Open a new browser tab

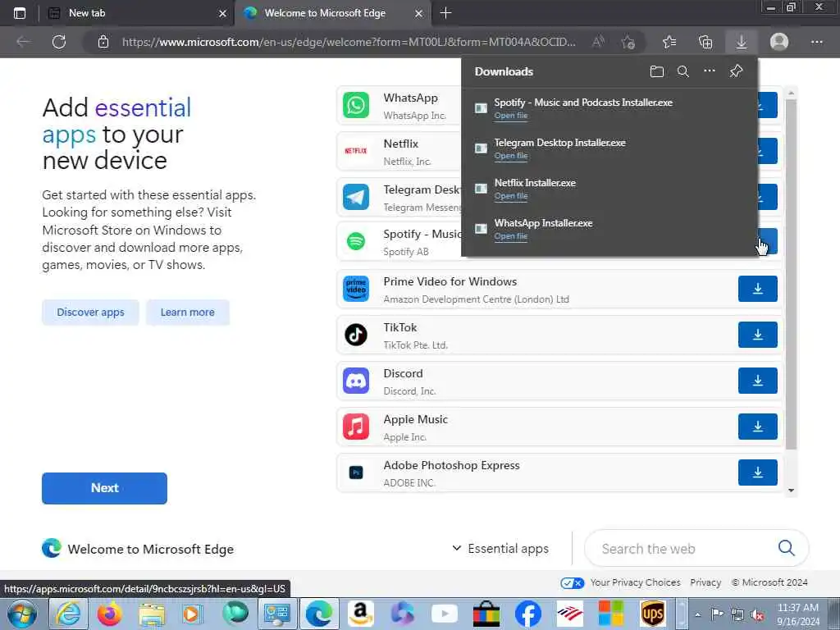pos(445,13)
